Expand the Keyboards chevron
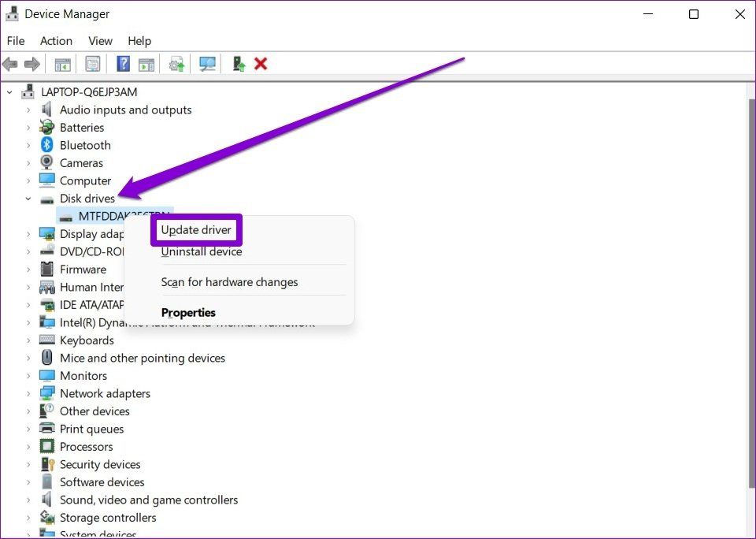This screenshot has height=539, width=756. 28,340
